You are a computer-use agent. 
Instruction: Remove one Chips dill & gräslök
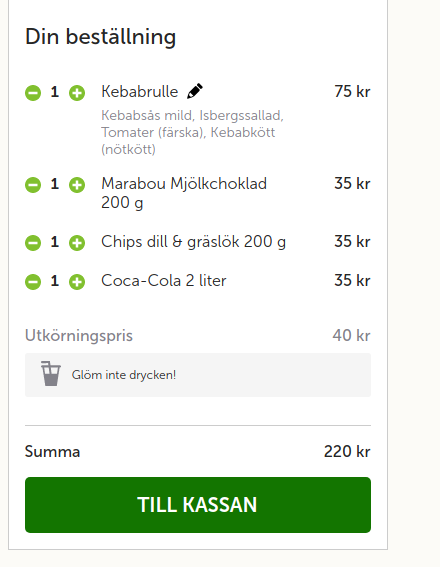pos(33,243)
